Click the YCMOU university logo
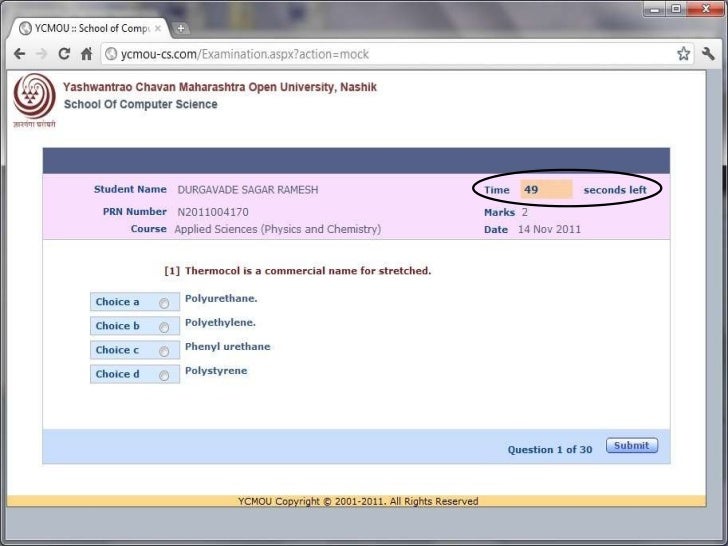This screenshot has width=728, height=546. (34, 100)
